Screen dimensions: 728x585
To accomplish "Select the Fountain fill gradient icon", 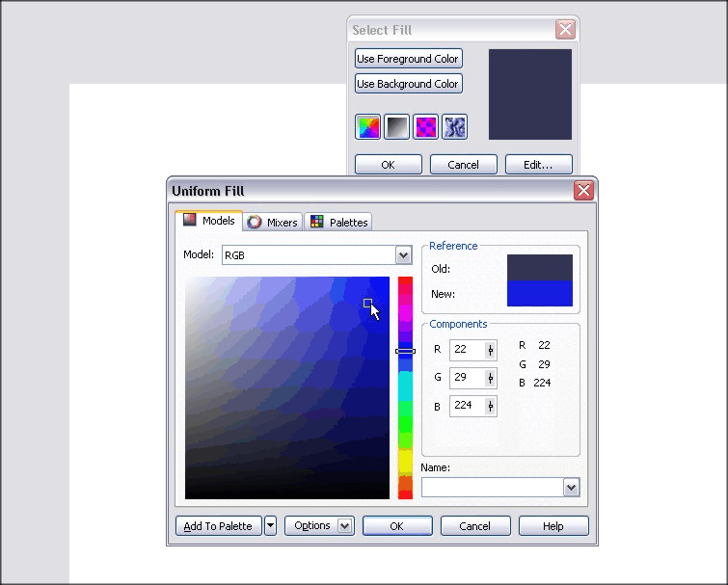I will [397, 126].
